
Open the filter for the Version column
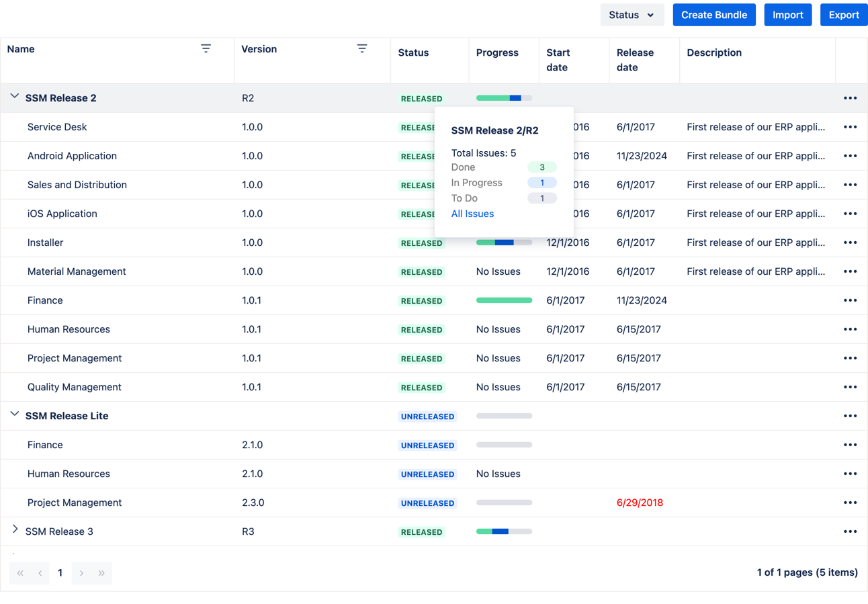[362, 48]
